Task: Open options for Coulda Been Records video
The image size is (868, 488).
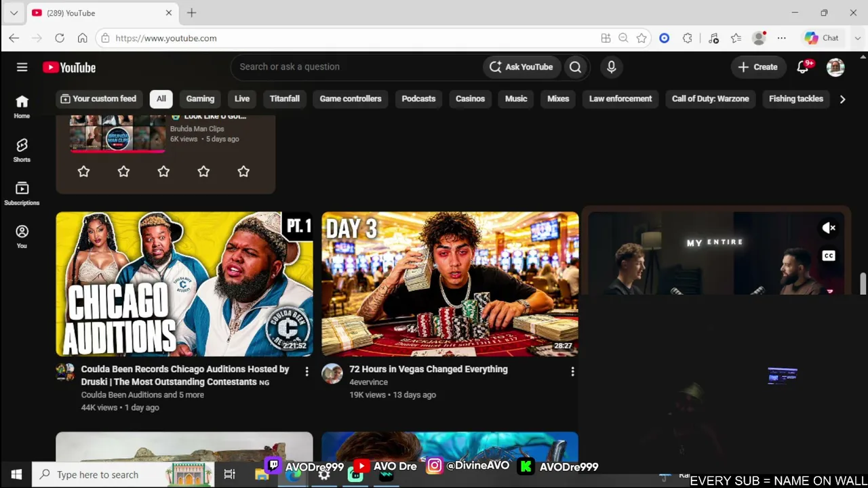Action: click(307, 371)
